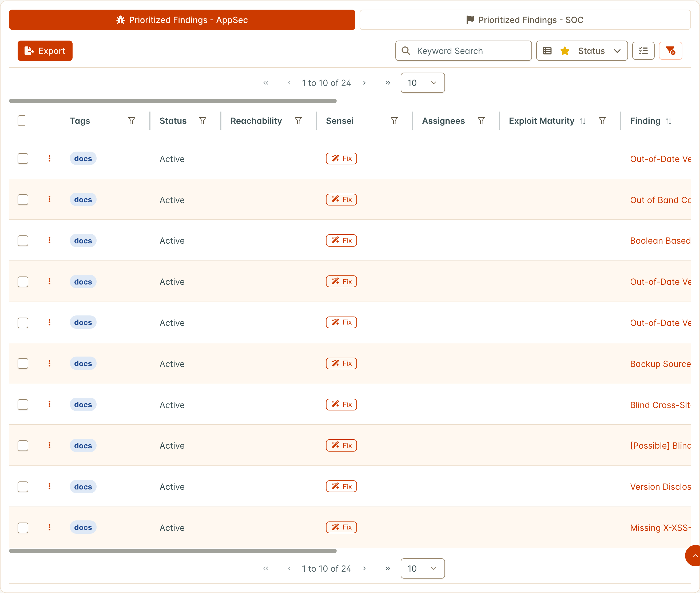The height and width of the screenshot is (593, 700).
Task: Click the clear filters funnel icon
Action: point(670,51)
